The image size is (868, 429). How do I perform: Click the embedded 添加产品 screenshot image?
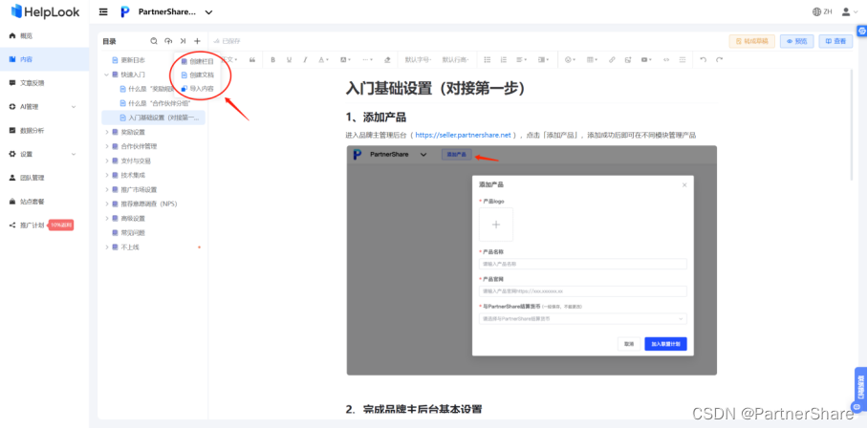[x=532, y=260]
